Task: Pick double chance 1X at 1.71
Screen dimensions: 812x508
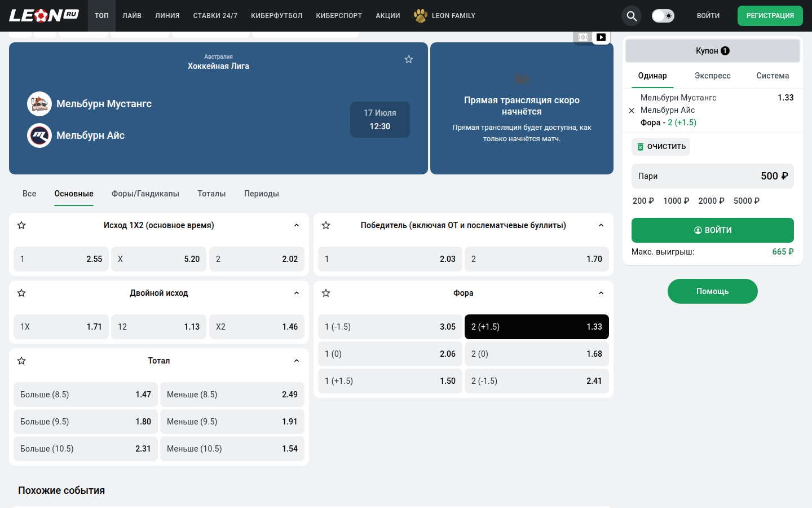Action: 61,327
